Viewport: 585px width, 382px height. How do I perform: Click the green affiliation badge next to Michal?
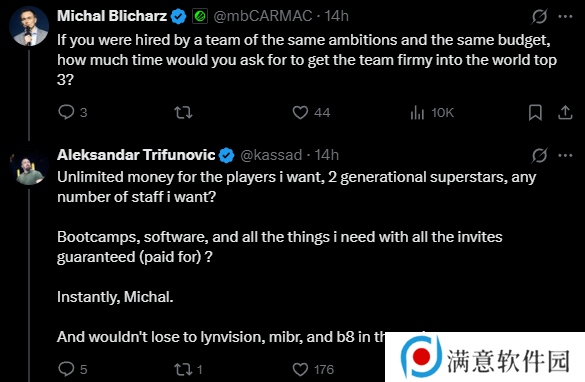200,16
